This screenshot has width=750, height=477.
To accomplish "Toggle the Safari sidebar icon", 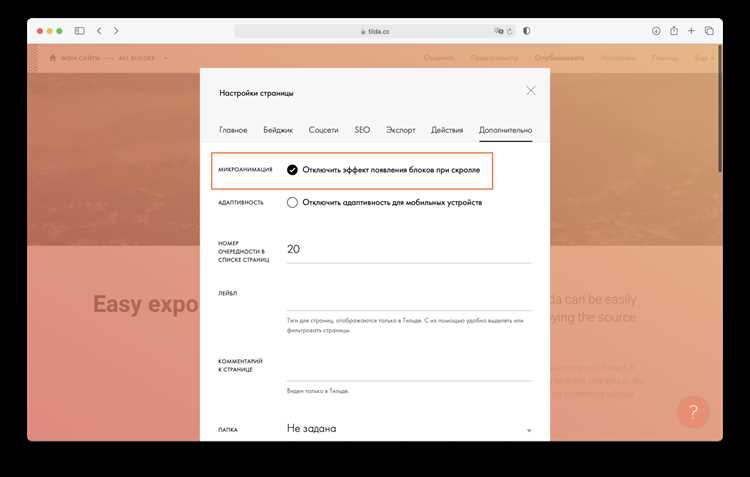I will pos(79,31).
